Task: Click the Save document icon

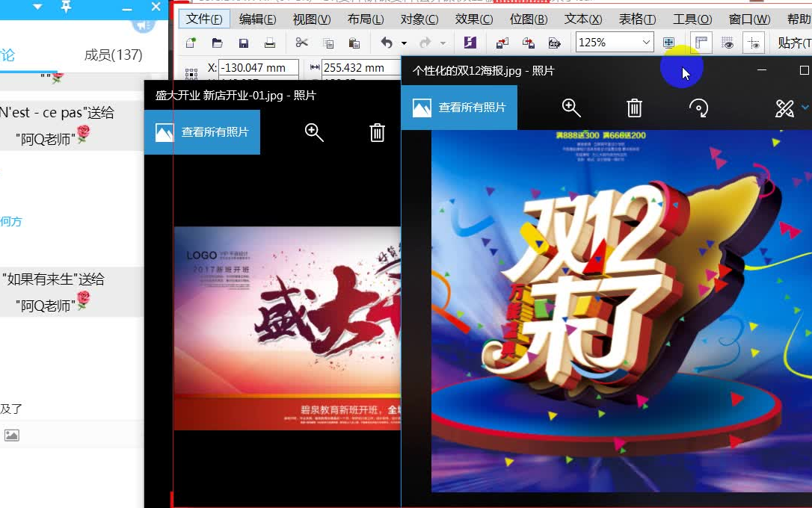Action: (x=243, y=43)
